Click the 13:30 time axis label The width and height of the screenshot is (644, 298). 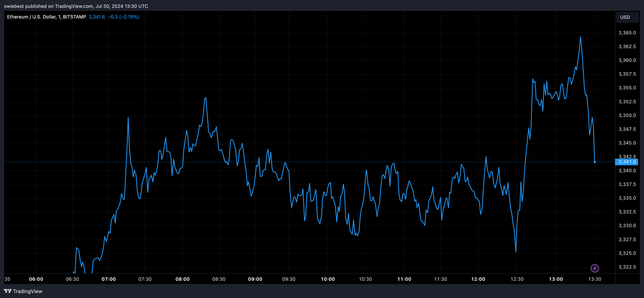click(x=595, y=279)
